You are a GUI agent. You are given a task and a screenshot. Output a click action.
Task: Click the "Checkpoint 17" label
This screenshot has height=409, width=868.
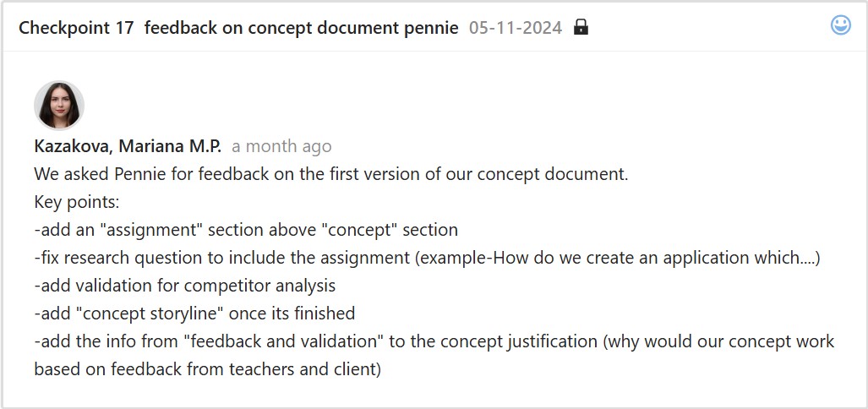coord(76,28)
